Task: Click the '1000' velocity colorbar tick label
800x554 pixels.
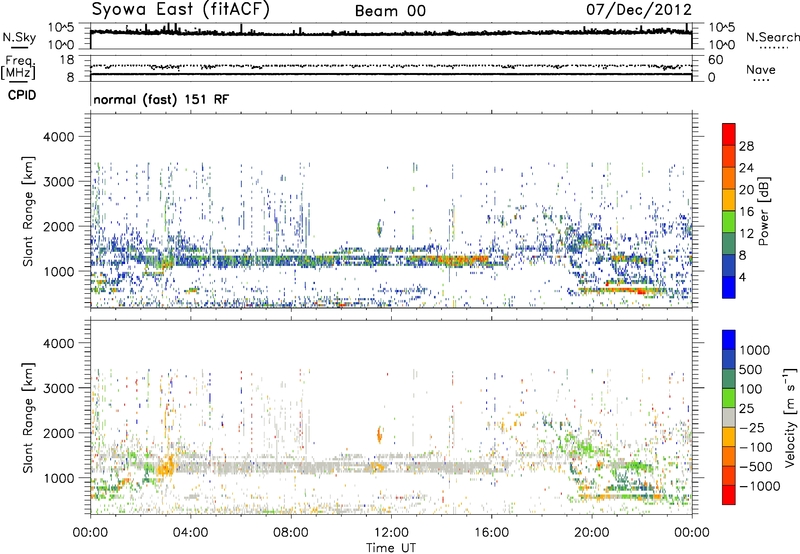Action: [x=755, y=350]
